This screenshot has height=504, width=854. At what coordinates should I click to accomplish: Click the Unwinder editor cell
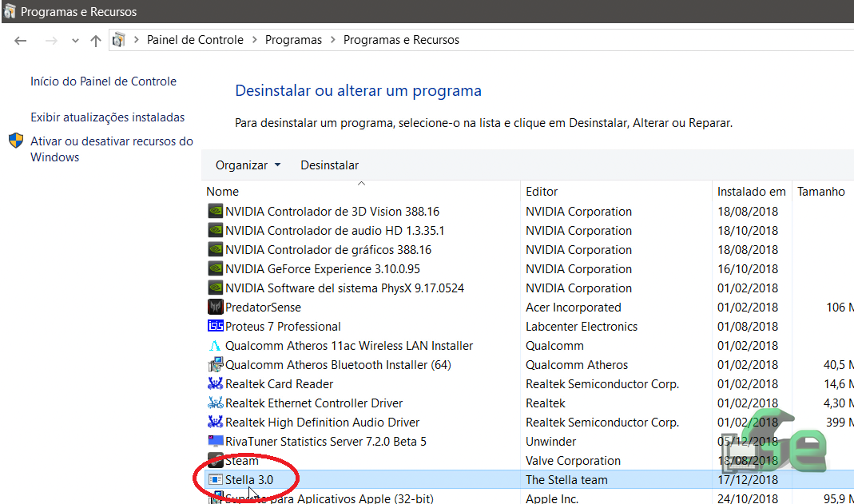pos(550,441)
